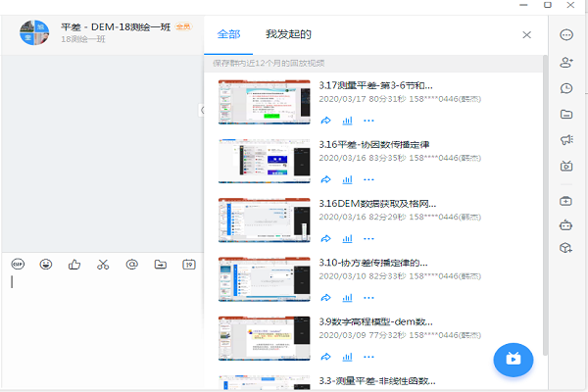Open the group robot assistant icon
Image resolution: width=588 pixels, height=392 pixels.
coord(565,225)
